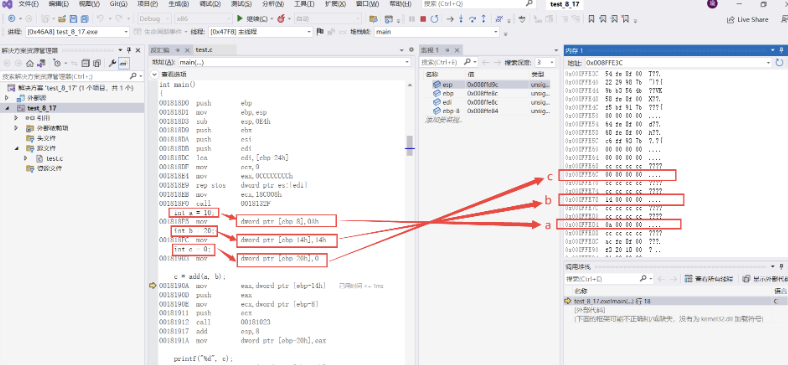Close the Solution Explorer panel
The image size is (788, 365).
pos(138,50)
